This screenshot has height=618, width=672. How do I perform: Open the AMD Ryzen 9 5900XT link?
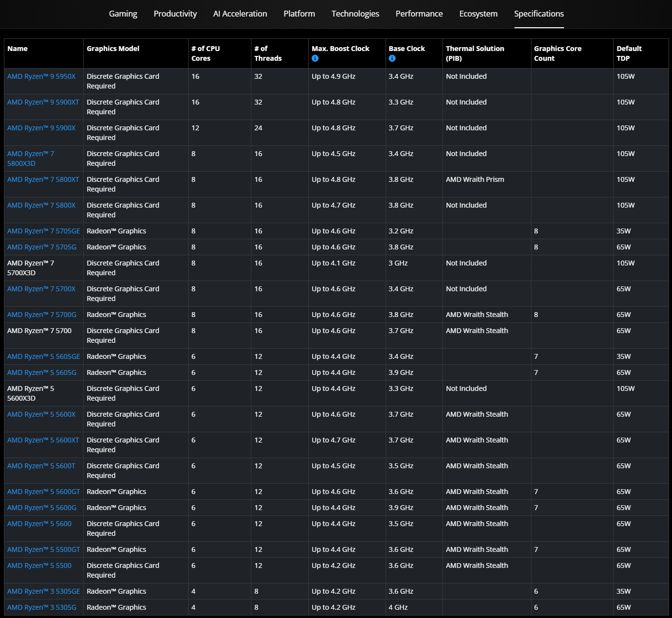pos(43,102)
